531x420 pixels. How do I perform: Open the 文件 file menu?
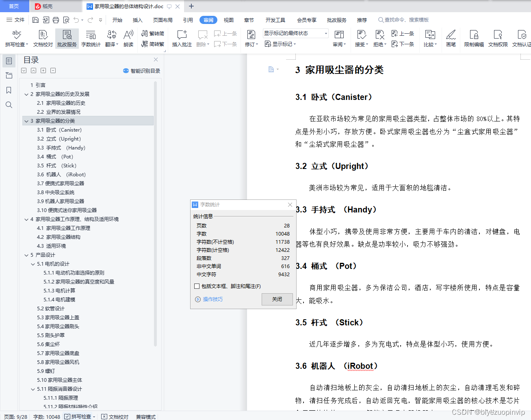click(15, 20)
